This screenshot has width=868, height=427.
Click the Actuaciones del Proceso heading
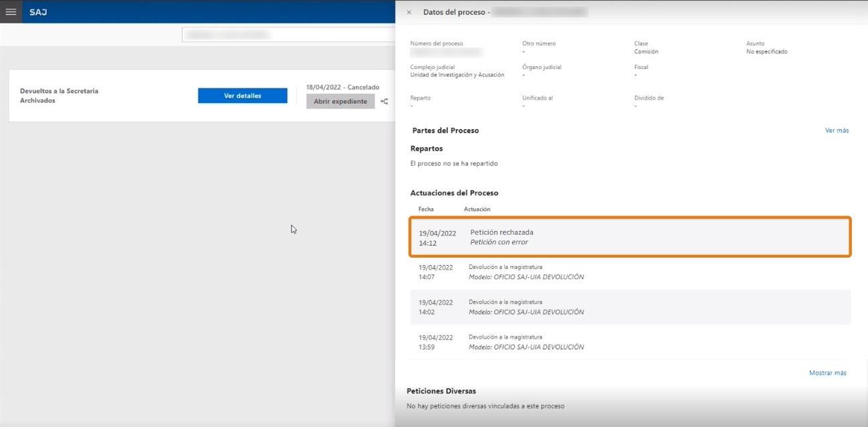tap(454, 193)
